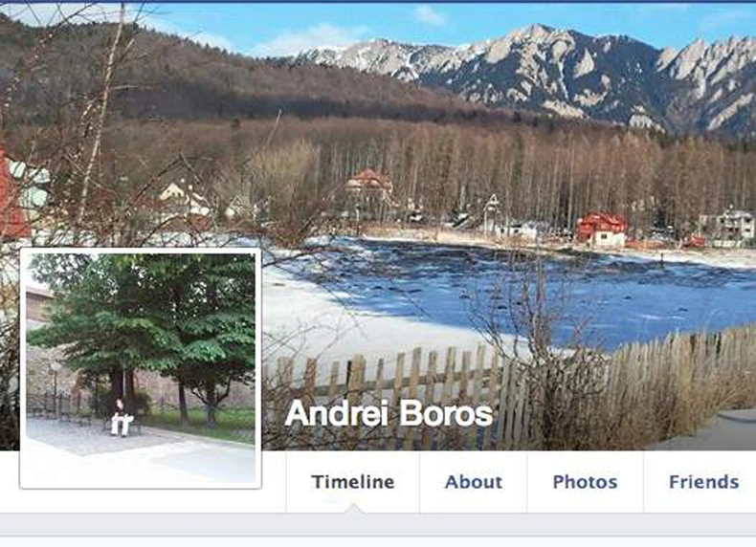The image size is (756, 547).
Task: Click the grey strip beneath profile tabs
Action: coord(378,524)
